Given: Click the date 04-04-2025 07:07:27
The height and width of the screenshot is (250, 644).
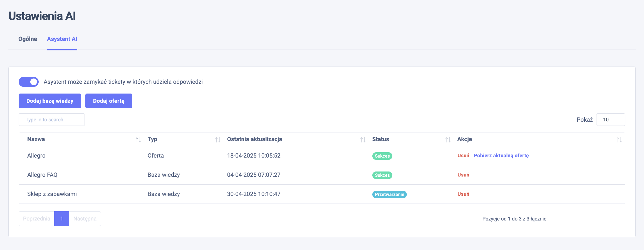Looking at the screenshot, I should [254, 175].
